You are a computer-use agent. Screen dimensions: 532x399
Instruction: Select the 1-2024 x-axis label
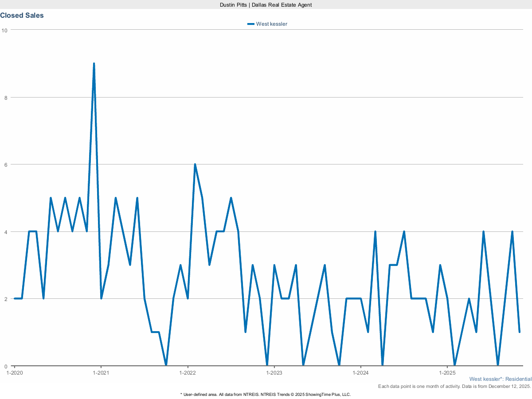click(x=360, y=373)
